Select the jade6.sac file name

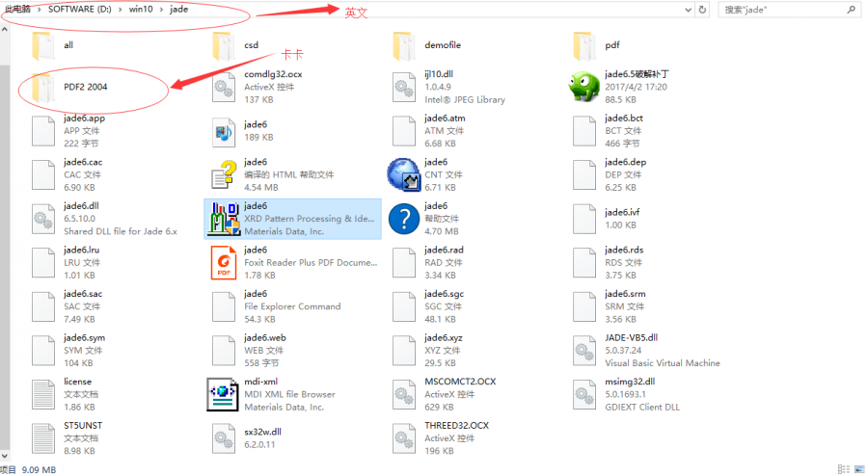coord(83,294)
